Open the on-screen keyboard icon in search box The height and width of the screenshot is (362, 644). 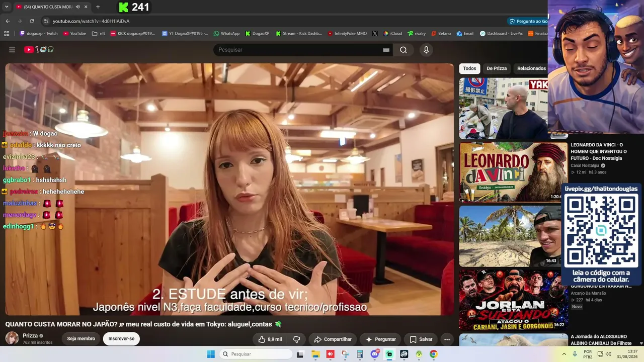pos(386,50)
